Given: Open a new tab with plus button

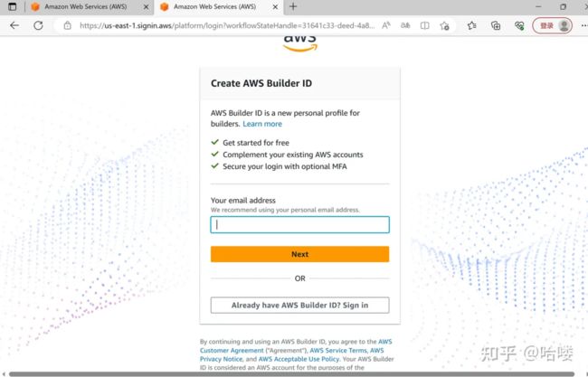Looking at the screenshot, I should click(x=293, y=6).
